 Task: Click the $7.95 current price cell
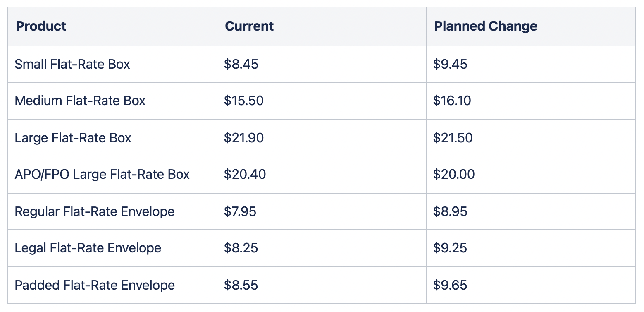click(x=322, y=211)
